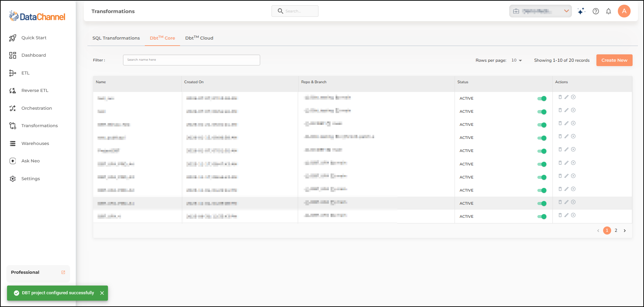Go to Dashboard using its grid icon

click(x=13, y=55)
